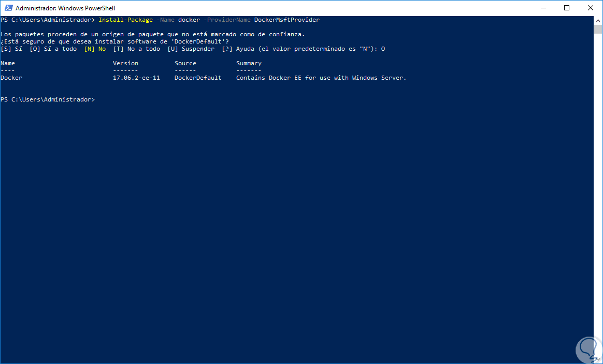Click the highlighted '[N] No' option
Image resolution: width=603 pixels, height=364 pixels.
(x=95, y=49)
